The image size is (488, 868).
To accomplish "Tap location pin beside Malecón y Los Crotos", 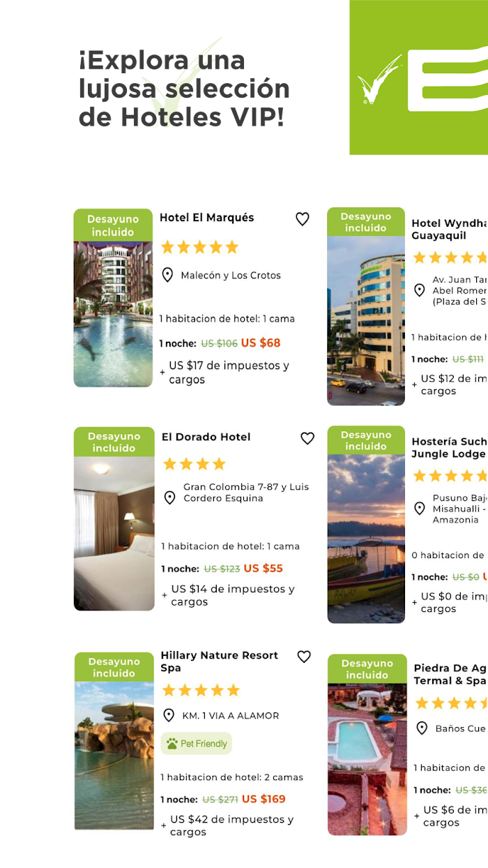I will coord(167,275).
